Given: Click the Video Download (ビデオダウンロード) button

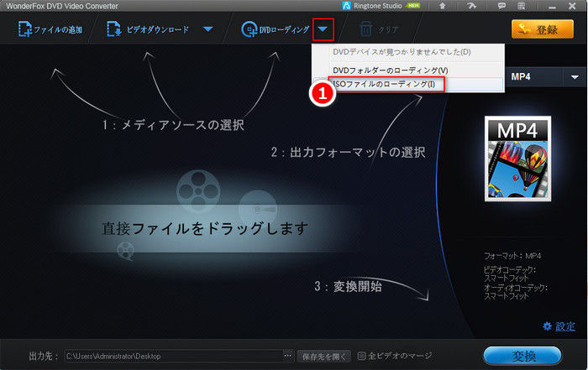Looking at the screenshot, I should click(147, 29).
